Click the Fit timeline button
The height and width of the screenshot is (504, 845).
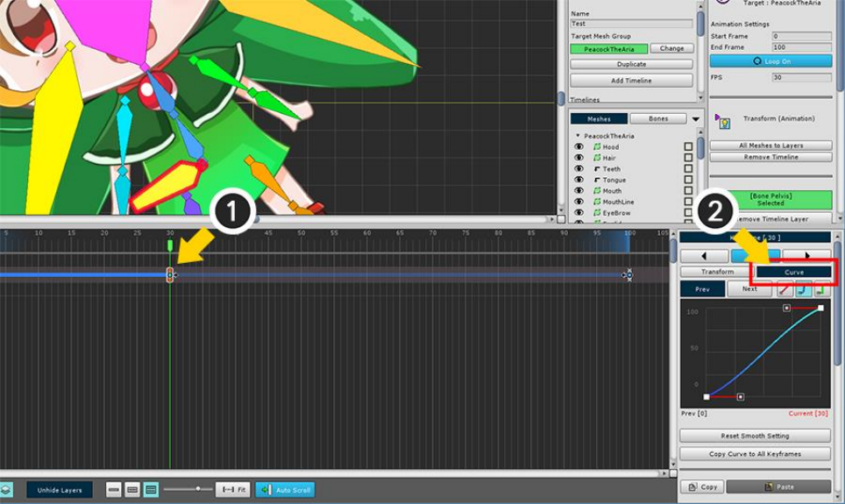233,489
